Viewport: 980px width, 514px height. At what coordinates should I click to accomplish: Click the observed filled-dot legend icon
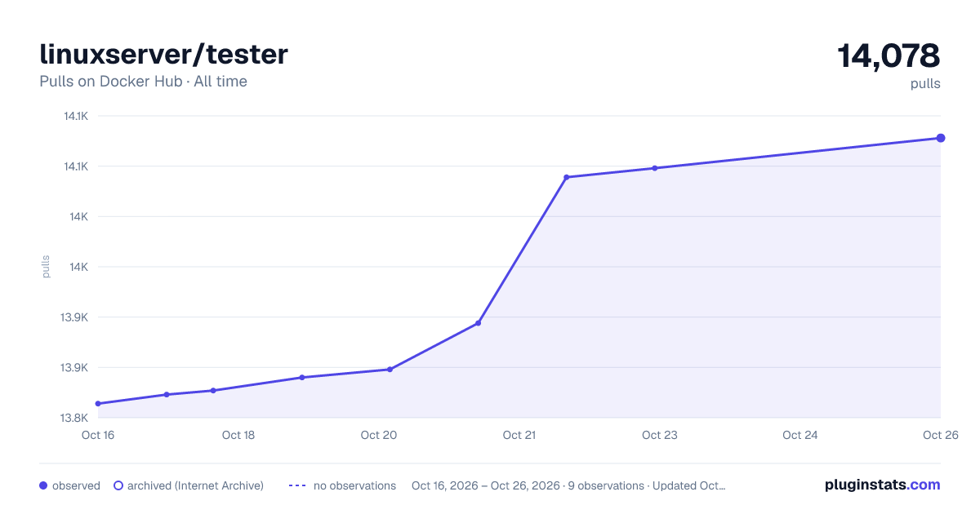[43, 485]
